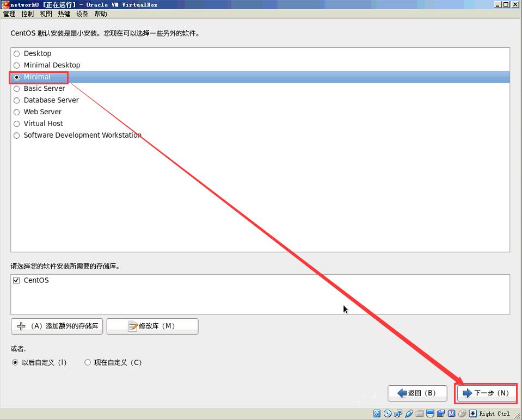Screen dimensions: 522x420
Task: Select the Basic Server option
Action: coord(17,89)
